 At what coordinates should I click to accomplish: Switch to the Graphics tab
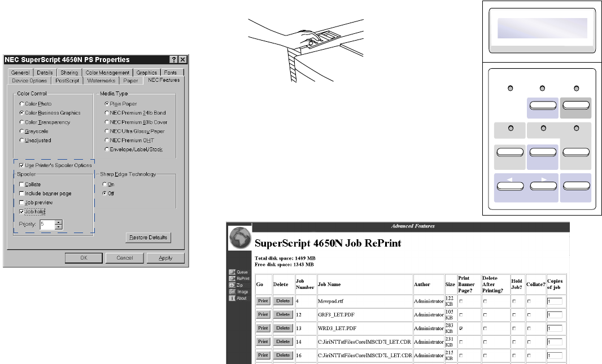coord(147,72)
